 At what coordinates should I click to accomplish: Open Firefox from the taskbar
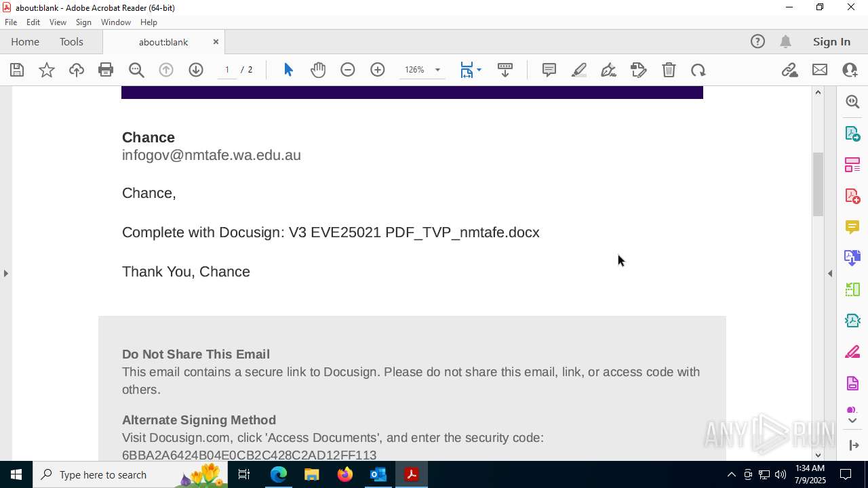tap(345, 474)
